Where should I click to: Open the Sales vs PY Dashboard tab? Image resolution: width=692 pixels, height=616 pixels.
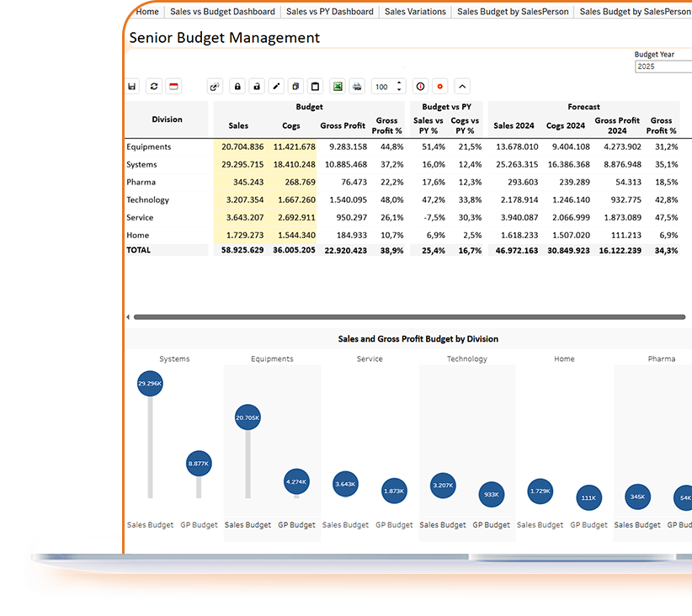(329, 12)
